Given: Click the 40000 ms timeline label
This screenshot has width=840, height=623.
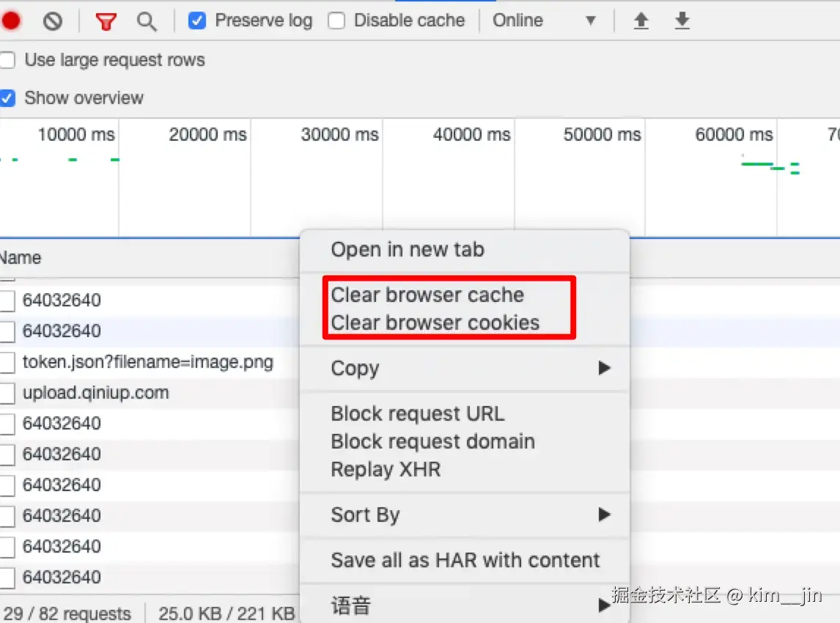Looking at the screenshot, I should tap(471, 134).
